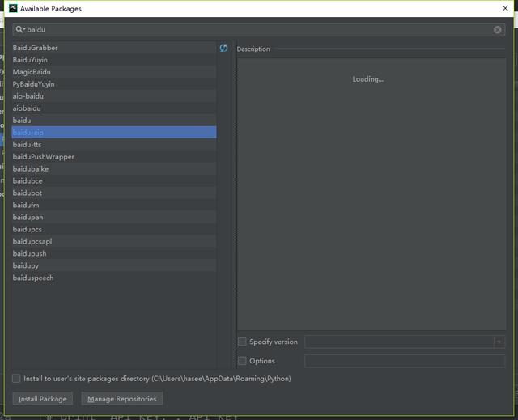The width and height of the screenshot is (518, 420).
Task: Select the MagicBaidu package
Action: (114, 72)
